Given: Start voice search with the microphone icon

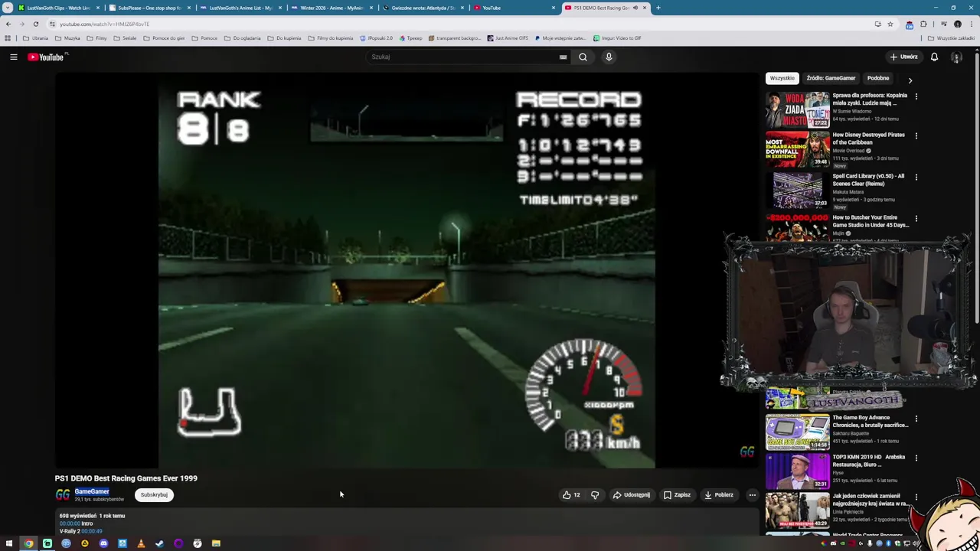Looking at the screenshot, I should point(609,57).
